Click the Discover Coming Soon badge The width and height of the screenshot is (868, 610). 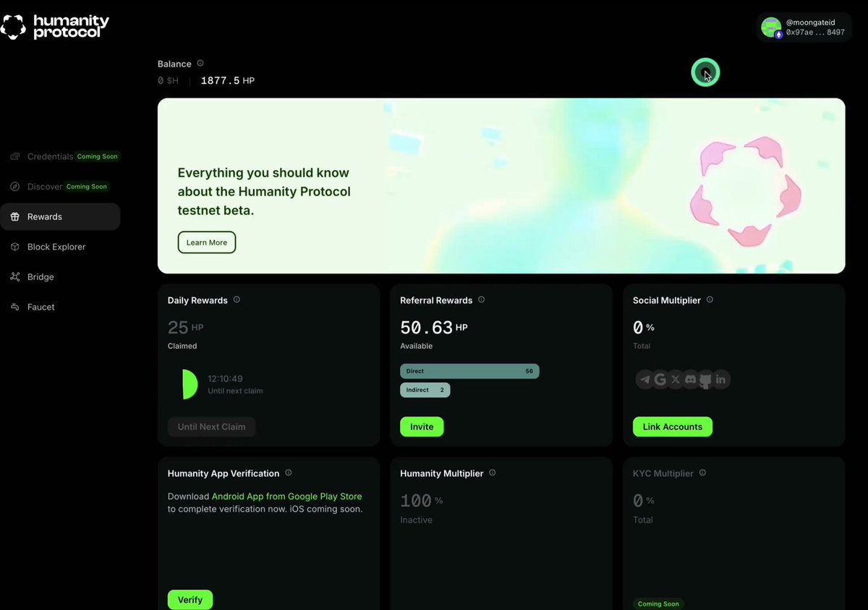pyautogui.click(x=87, y=187)
